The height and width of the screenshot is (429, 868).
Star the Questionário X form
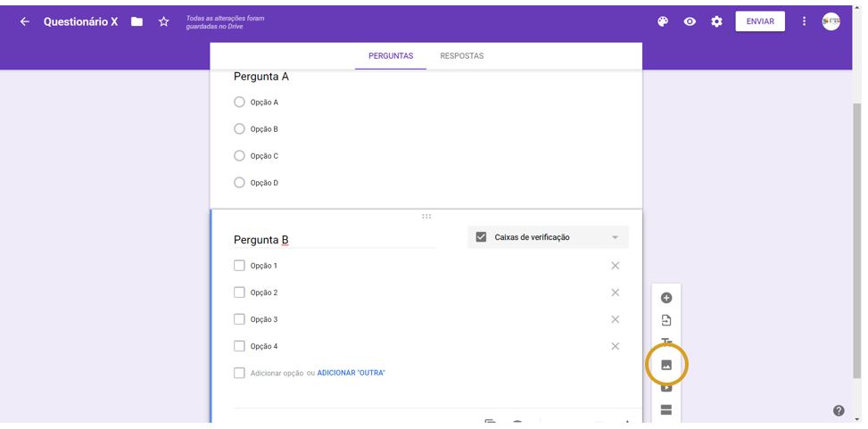[x=163, y=21]
